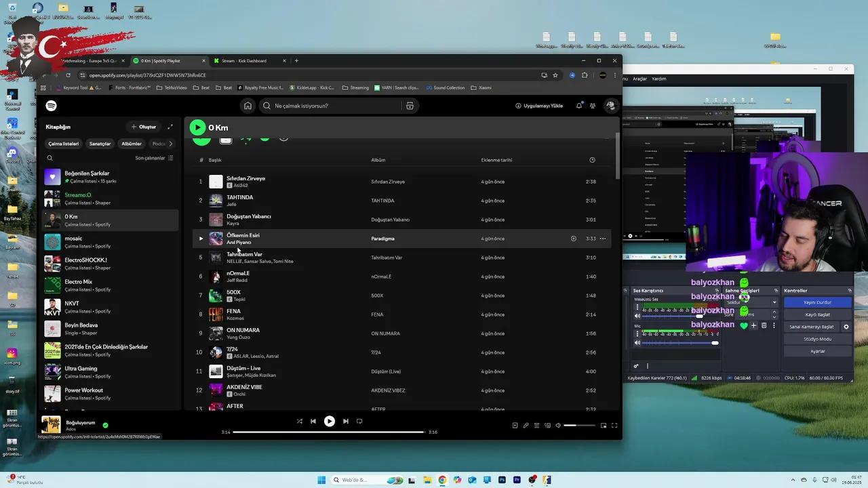The height and width of the screenshot is (488, 868).
Task: Open virtual camera gear settings in OBS
Action: coord(846,327)
